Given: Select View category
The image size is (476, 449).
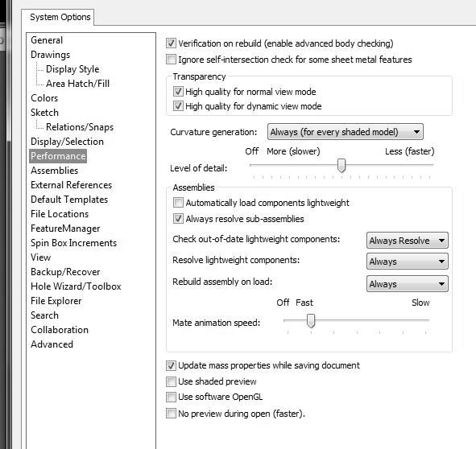Looking at the screenshot, I should (41, 257).
